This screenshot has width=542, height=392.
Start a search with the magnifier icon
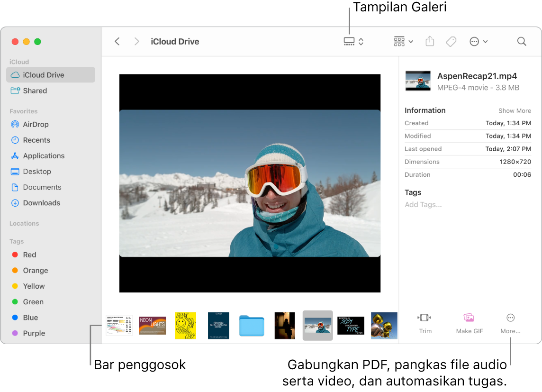[x=521, y=41]
